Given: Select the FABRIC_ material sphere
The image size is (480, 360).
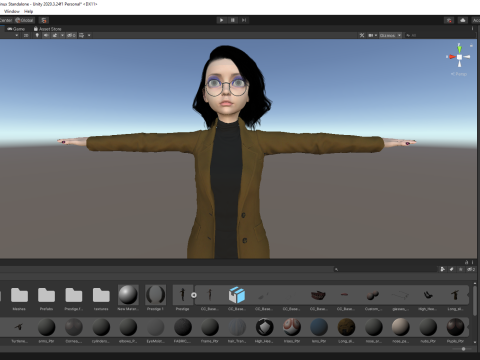Looking at the screenshot, I should tap(183, 331).
